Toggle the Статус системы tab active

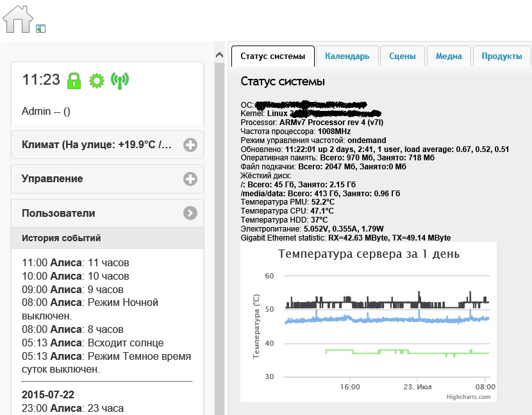(x=272, y=56)
